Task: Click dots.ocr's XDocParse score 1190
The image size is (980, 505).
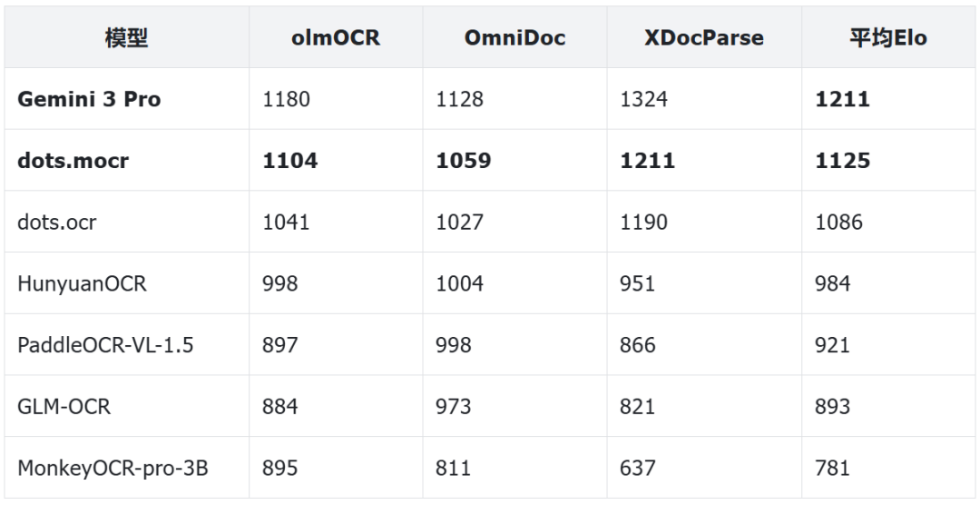Action: (643, 222)
